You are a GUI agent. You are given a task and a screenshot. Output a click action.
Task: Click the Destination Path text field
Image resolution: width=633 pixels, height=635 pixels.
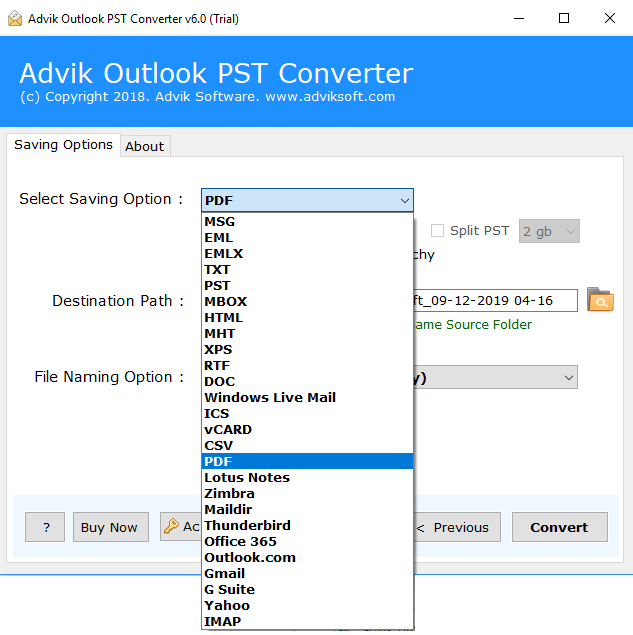click(x=495, y=300)
